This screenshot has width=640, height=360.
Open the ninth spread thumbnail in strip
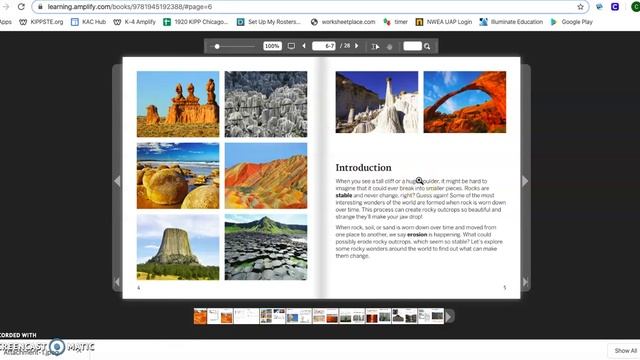(x=404, y=316)
